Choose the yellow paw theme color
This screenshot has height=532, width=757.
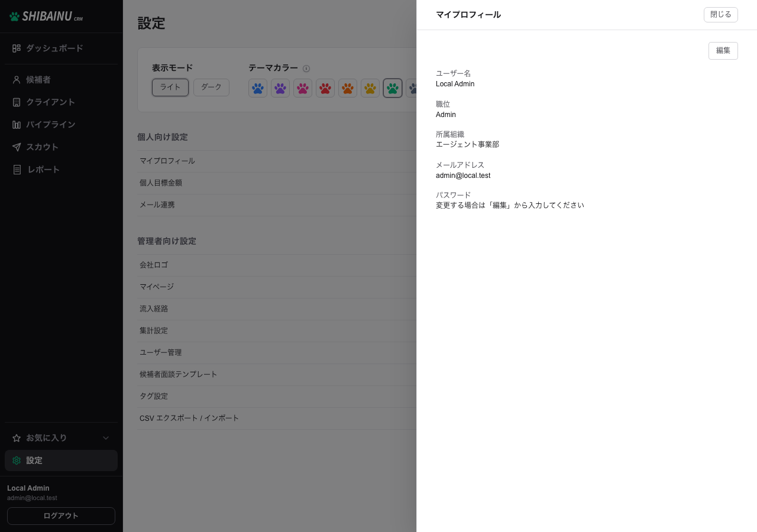(x=370, y=88)
